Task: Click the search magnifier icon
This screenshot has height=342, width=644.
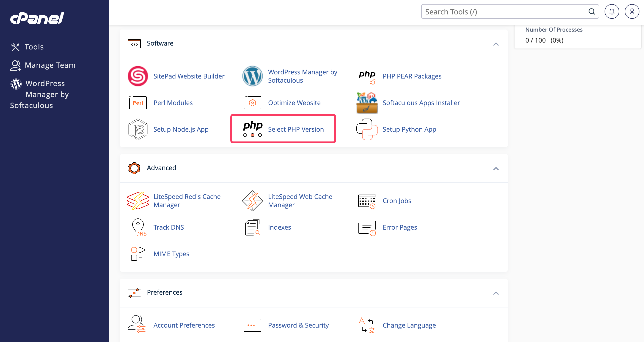Action: 592,11
